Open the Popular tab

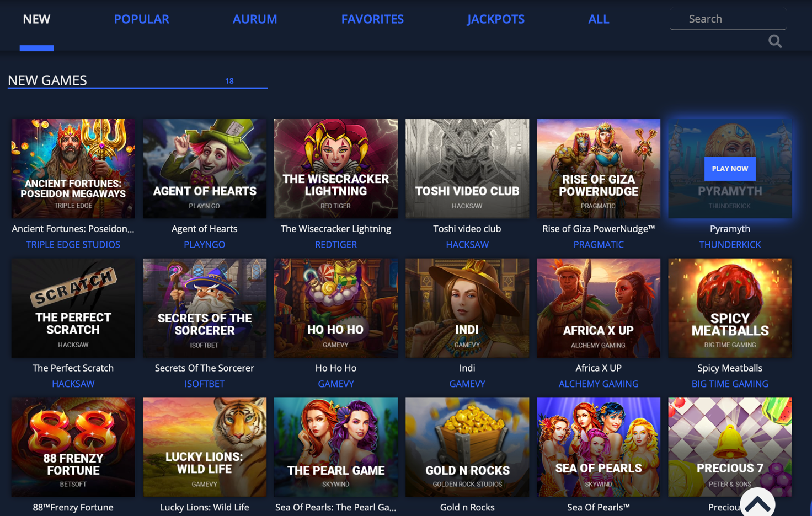pyautogui.click(x=142, y=19)
